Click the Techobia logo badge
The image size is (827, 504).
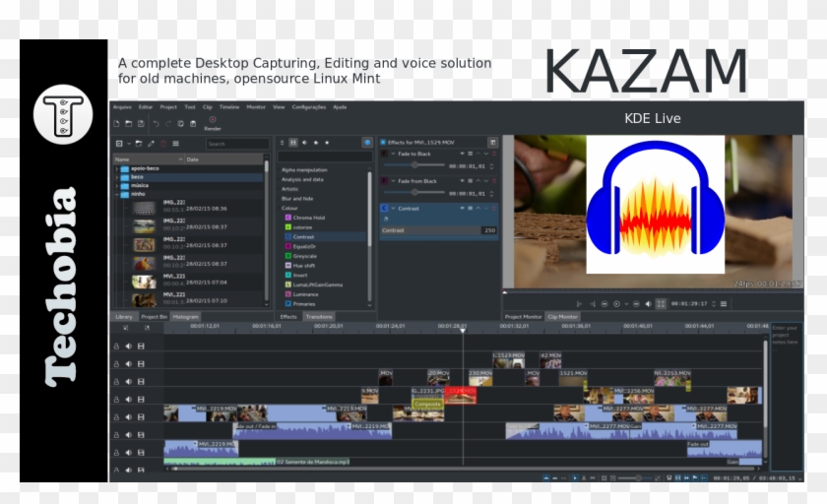[x=63, y=115]
